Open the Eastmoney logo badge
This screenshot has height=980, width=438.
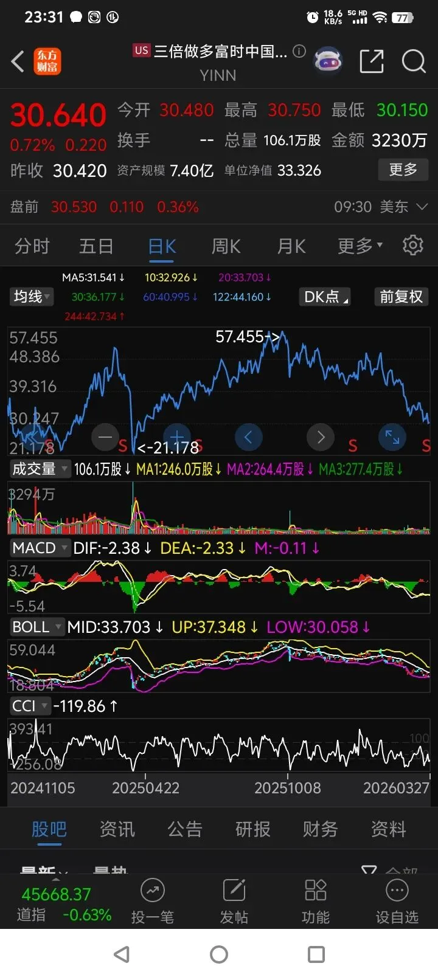click(x=47, y=61)
